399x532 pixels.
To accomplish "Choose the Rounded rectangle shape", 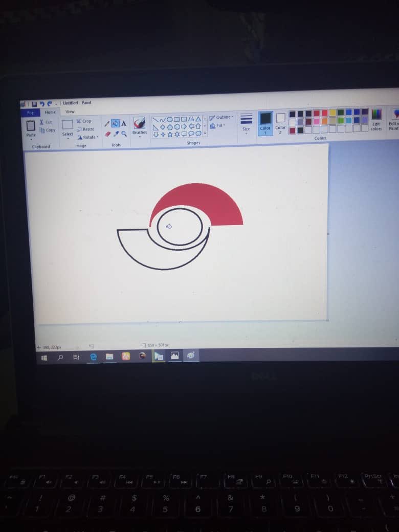I will (184, 119).
